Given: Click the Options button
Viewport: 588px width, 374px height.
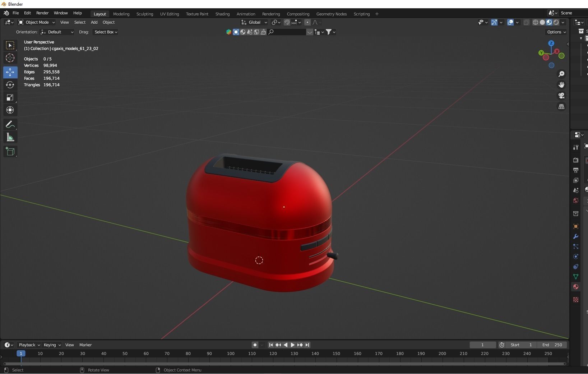Looking at the screenshot, I should (556, 32).
